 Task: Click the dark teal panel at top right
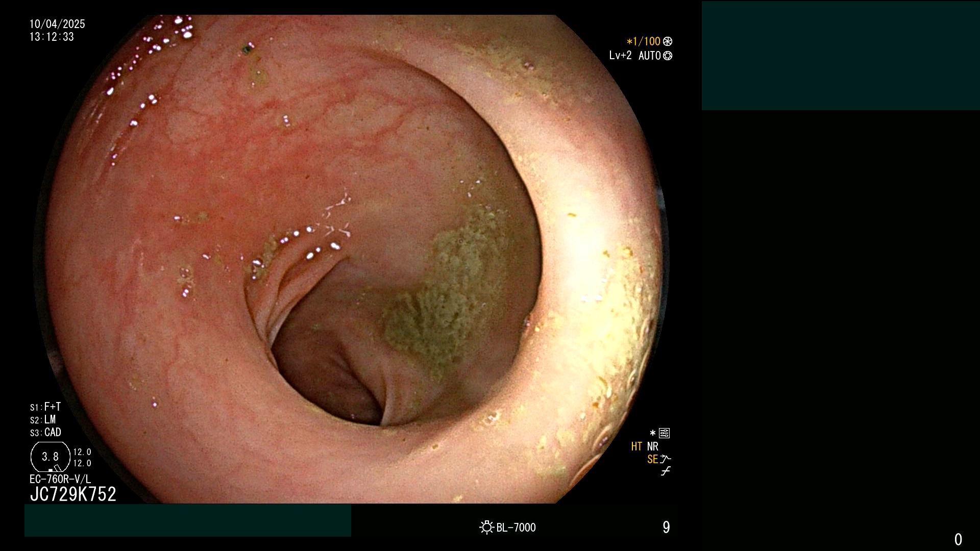[x=841, y=56]
